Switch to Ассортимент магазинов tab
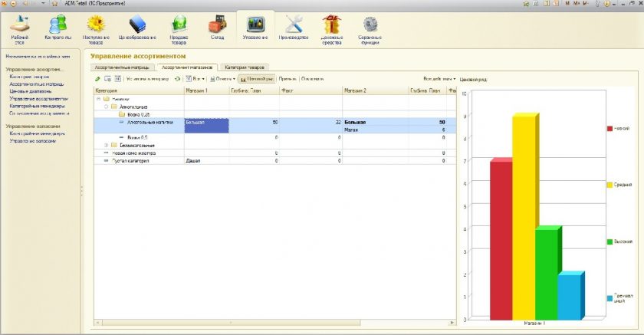 [x=187, y=67]
